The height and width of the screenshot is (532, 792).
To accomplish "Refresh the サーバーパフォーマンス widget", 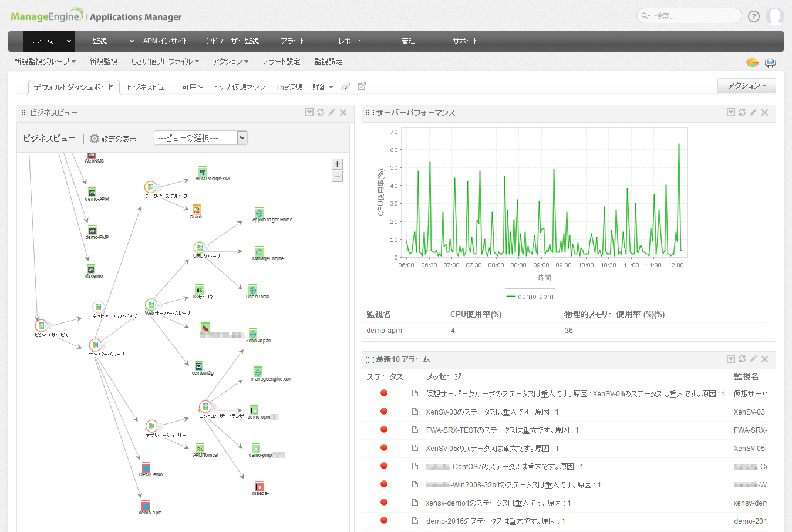I will [x=742, y=112].
